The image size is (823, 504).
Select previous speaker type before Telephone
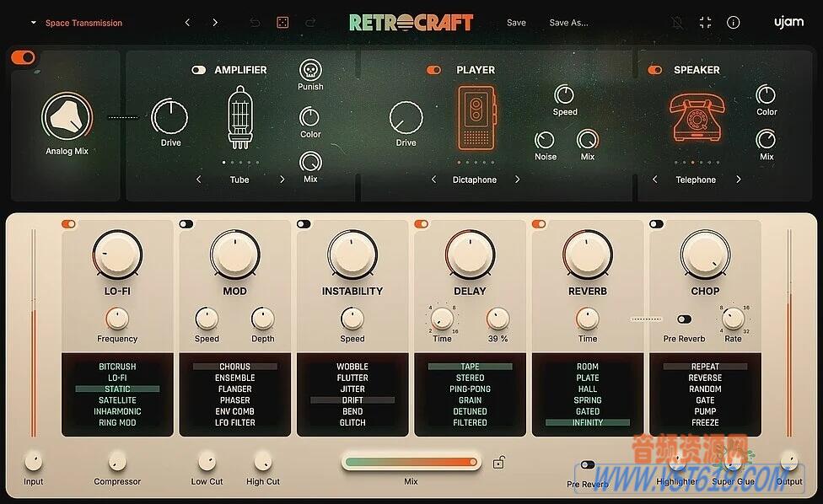(654, 180)
